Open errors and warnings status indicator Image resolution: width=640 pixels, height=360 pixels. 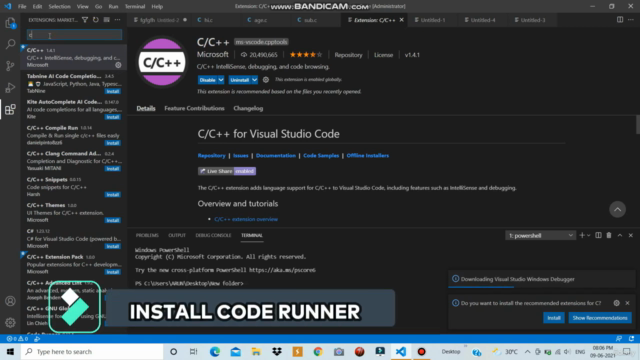(x=17, y=339)
